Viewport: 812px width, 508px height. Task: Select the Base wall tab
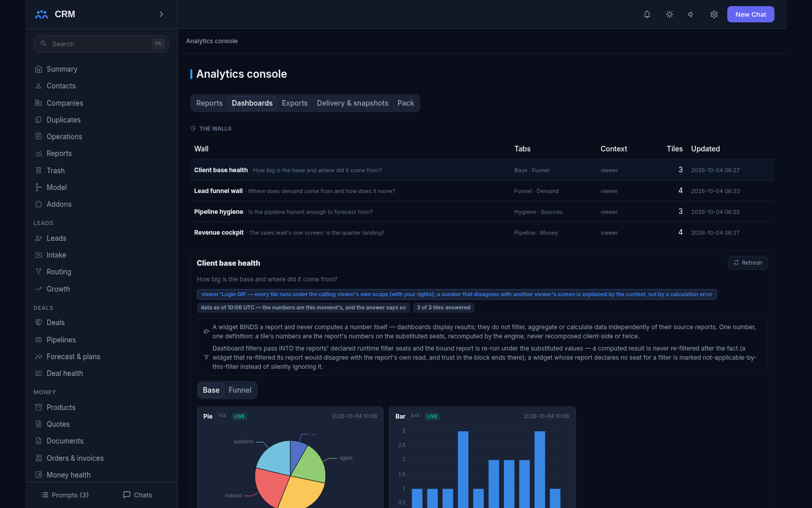[x=211, y=390]
